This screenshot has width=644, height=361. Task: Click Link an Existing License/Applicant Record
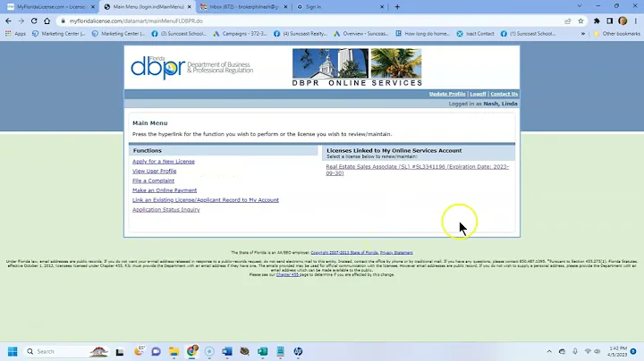[x=206, y=200]
